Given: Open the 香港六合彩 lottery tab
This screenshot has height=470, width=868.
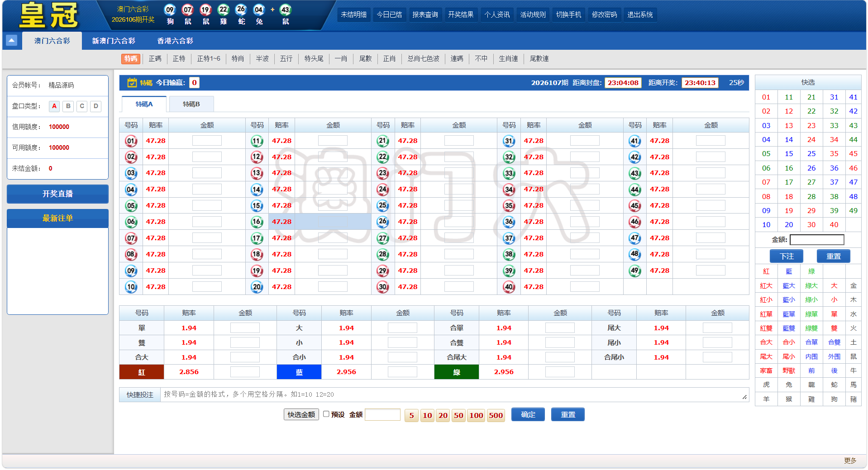Looking at the screenshot, I should 175,41.
